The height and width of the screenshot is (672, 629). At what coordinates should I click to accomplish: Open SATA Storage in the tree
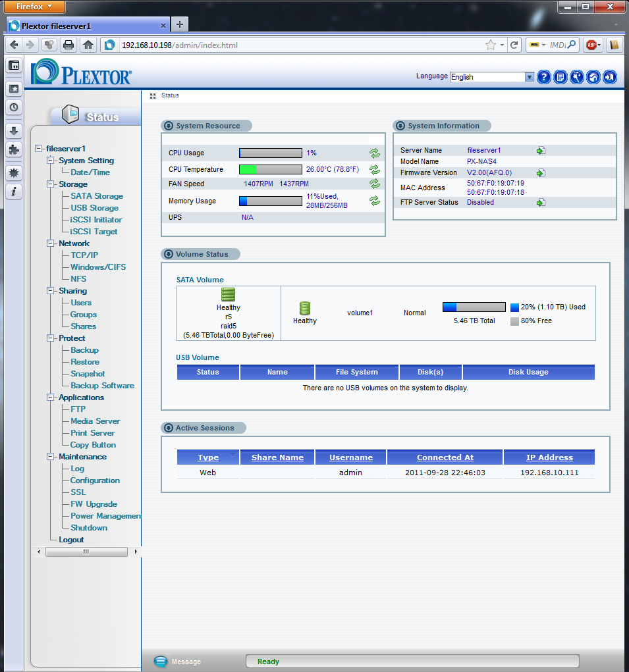click(x=97, y=196)
